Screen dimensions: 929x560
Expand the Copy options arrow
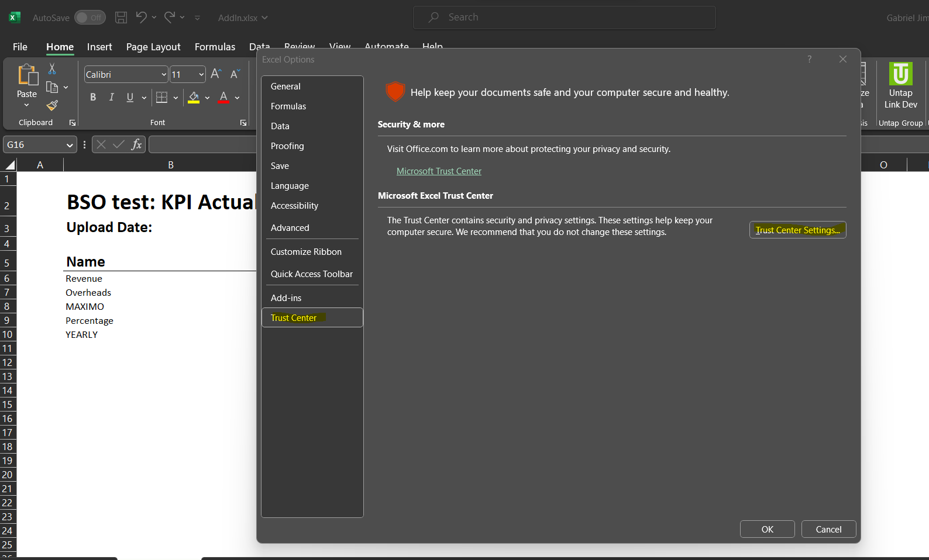pyautogui.click(x=66, y=88)
